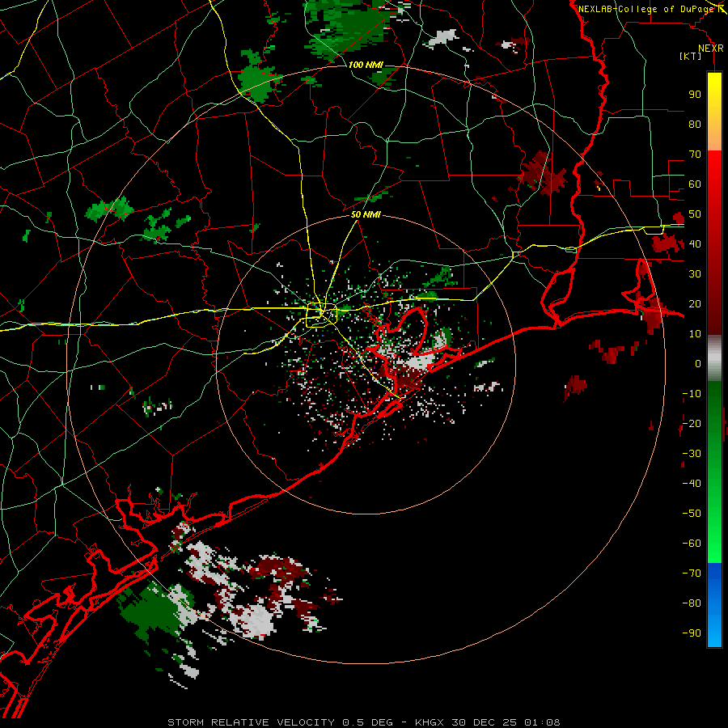The width and height of the screenshot is (728, 728).
Task: Click the positive 30 scale label
Action: tap(695, 274)
